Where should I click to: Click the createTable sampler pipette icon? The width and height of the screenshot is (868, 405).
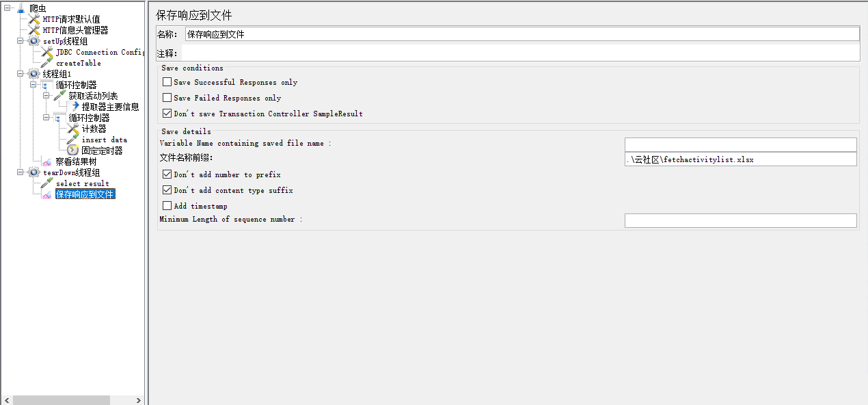[x=46, y=63]
